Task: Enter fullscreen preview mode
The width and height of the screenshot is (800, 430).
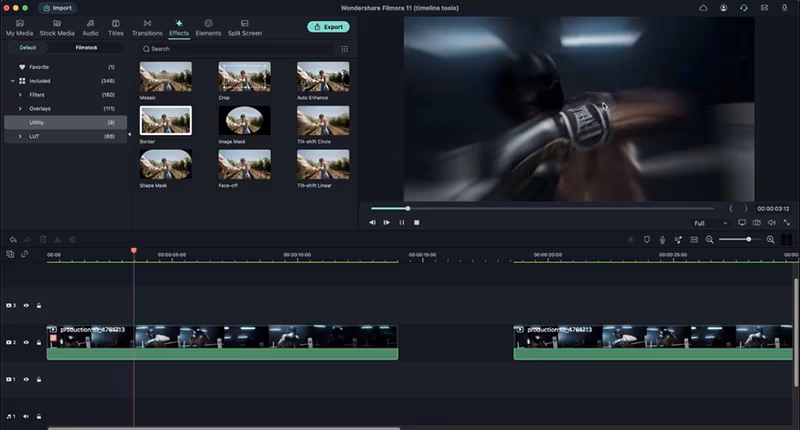Action: (x=787, y=222)
